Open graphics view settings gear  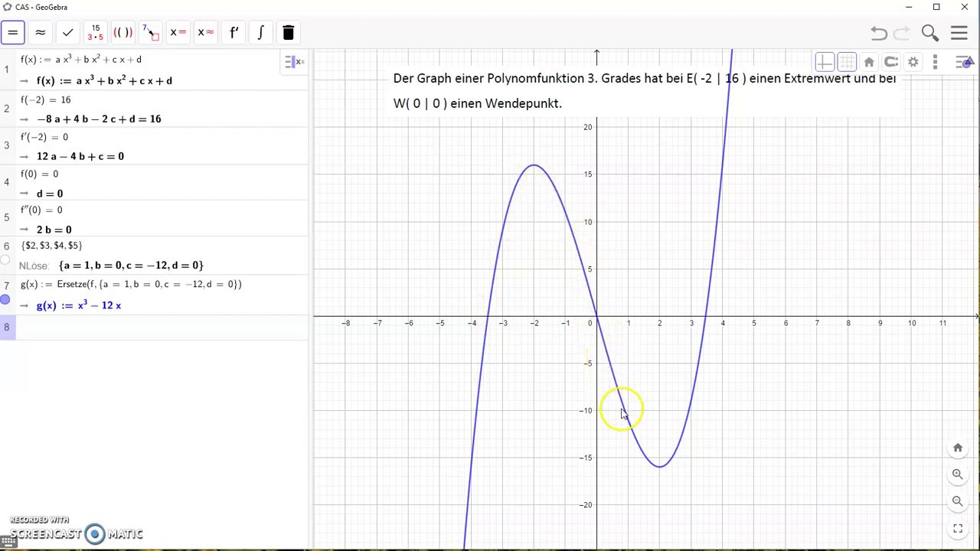tap(913, 62)
